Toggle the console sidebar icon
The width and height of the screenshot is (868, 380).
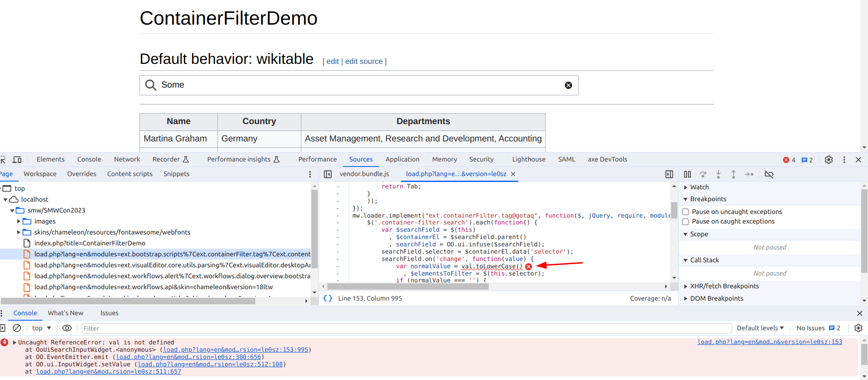(x=2, y=328)
